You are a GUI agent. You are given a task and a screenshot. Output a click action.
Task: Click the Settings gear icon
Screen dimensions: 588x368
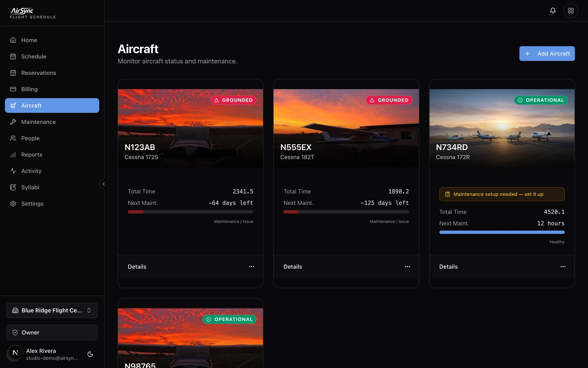(13, 203)
